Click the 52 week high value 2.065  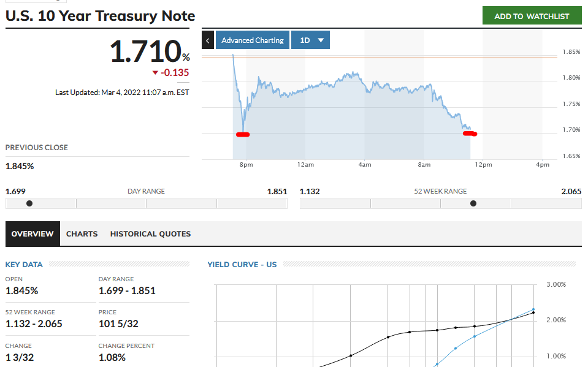pos(571,192)
